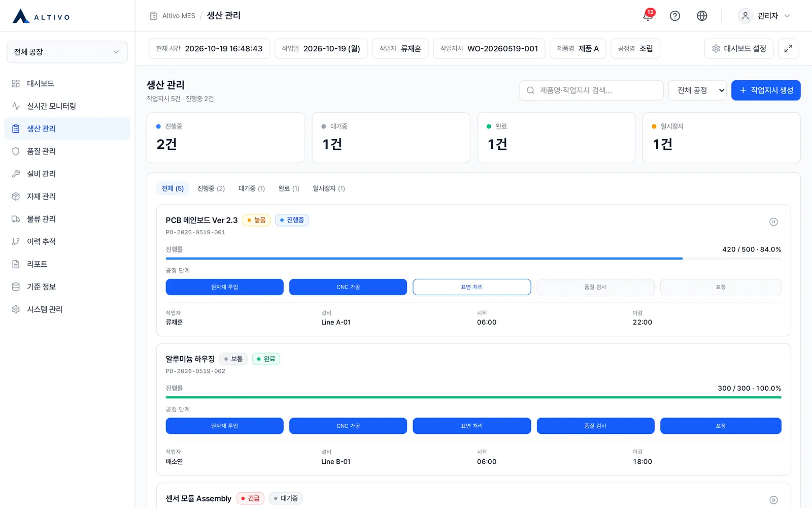
Task: Start the 센서 모듈 Assembly order
Action: point(773,500)
